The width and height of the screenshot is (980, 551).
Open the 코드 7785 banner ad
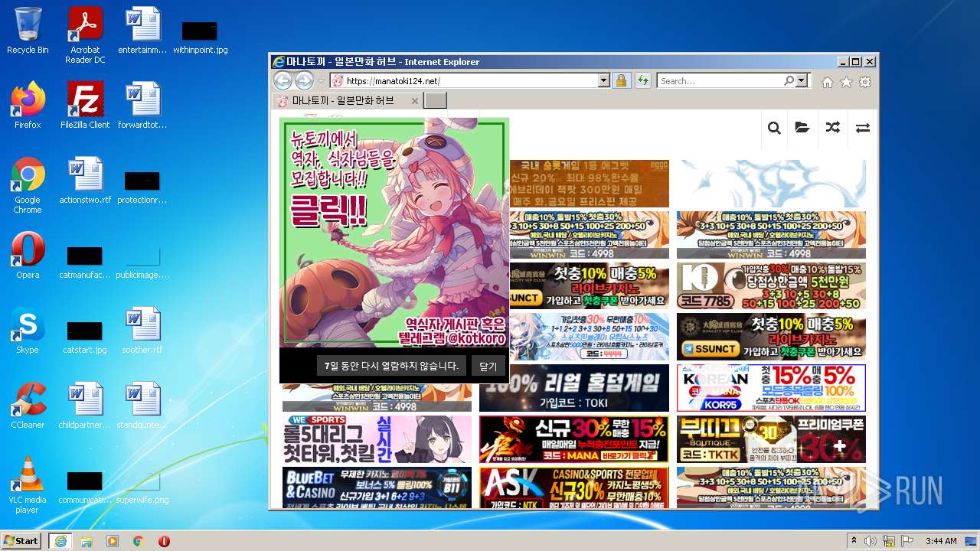click(x=771, y=286)
